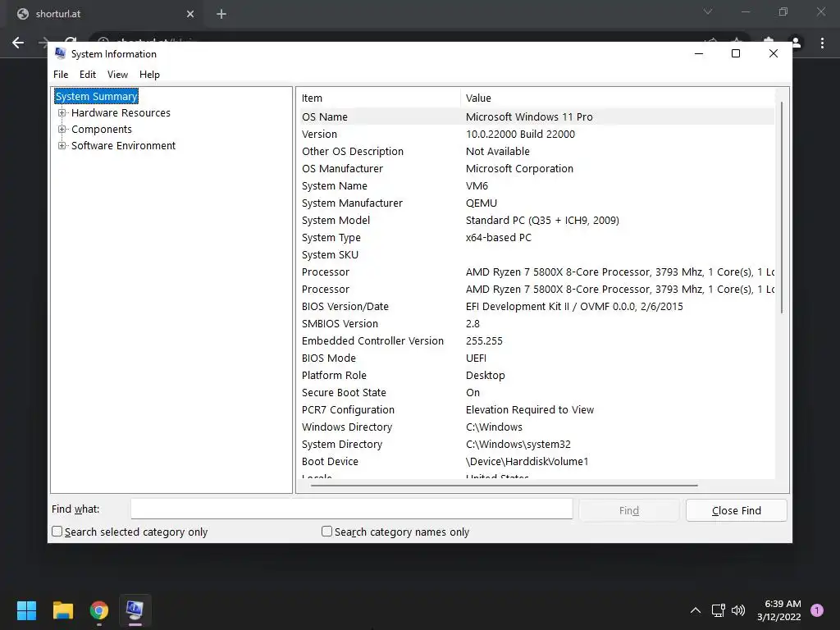The height and width of the screenshot is (630, 840).
Task: Open the Edit menu
Action: (87, 75)
